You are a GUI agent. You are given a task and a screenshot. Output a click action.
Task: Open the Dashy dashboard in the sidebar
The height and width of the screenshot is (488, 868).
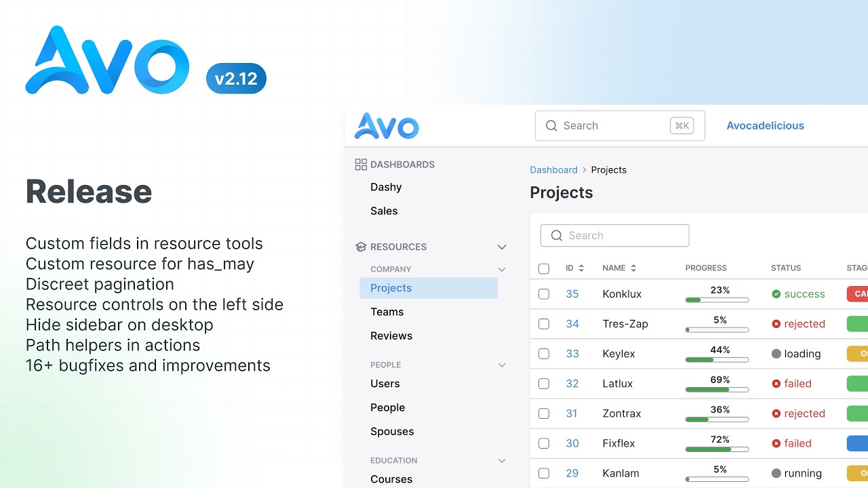pyautogui.click(x=386, y=187)
